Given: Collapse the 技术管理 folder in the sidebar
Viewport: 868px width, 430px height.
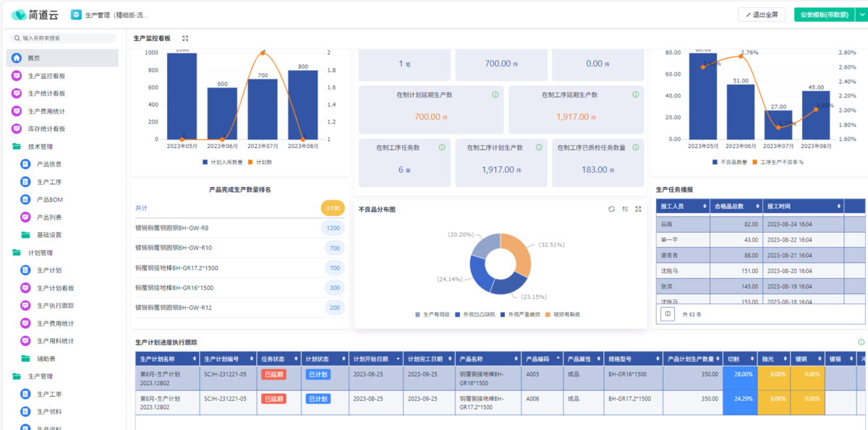Looking at the screenshot, I should [x=41, y=147].
